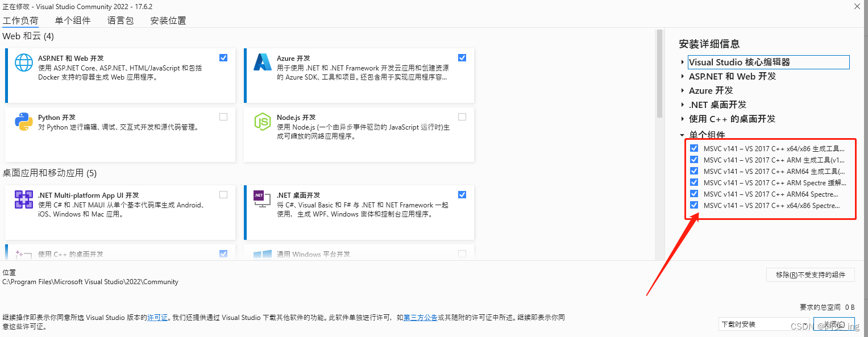Open the 许可证 link

click(157, 317)
